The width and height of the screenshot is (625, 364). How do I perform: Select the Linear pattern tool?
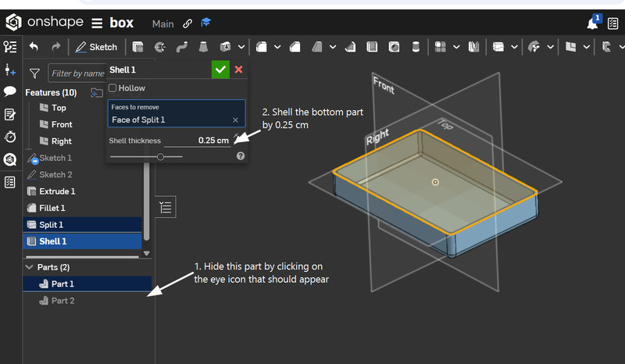click(x=440, y=47)
